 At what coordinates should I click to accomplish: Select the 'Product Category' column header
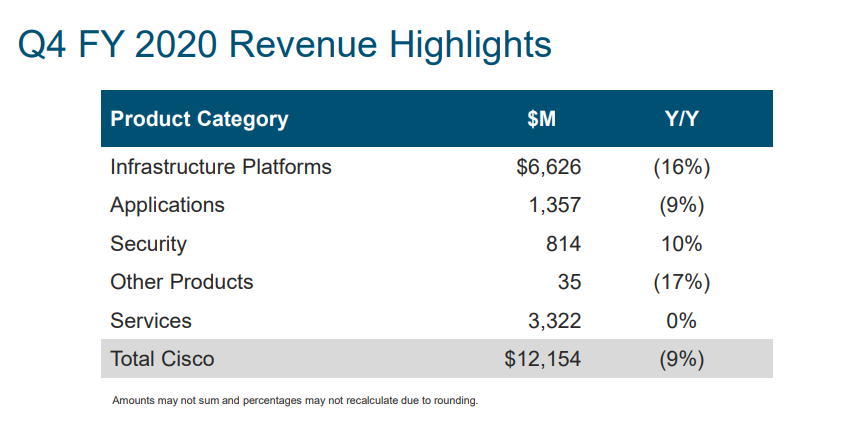click(x=199, y=119)
